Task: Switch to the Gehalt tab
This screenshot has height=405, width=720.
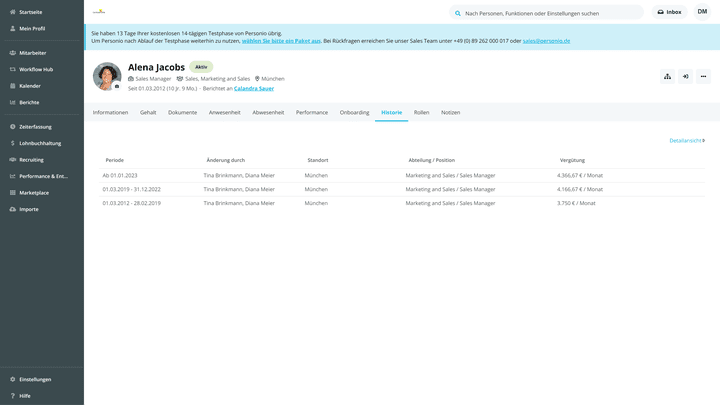Action: pyautogui.click(x=148, y=112)
